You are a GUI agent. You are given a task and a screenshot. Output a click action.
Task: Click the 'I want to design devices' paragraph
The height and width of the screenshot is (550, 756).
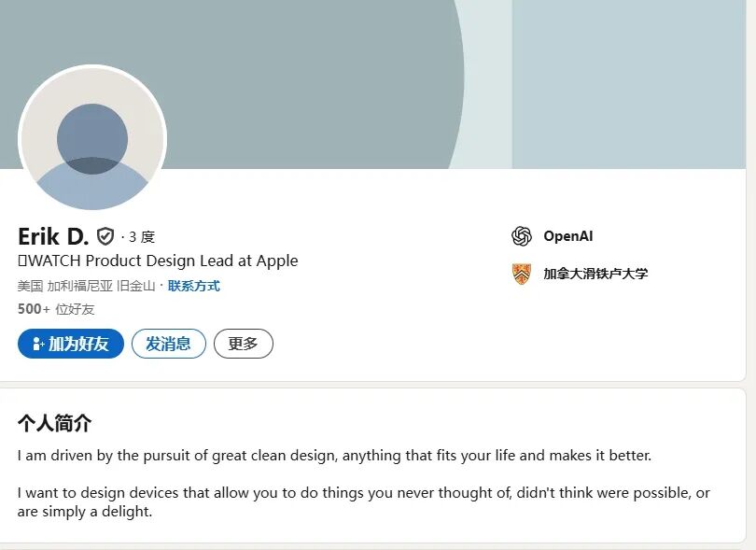coord(363,502)
